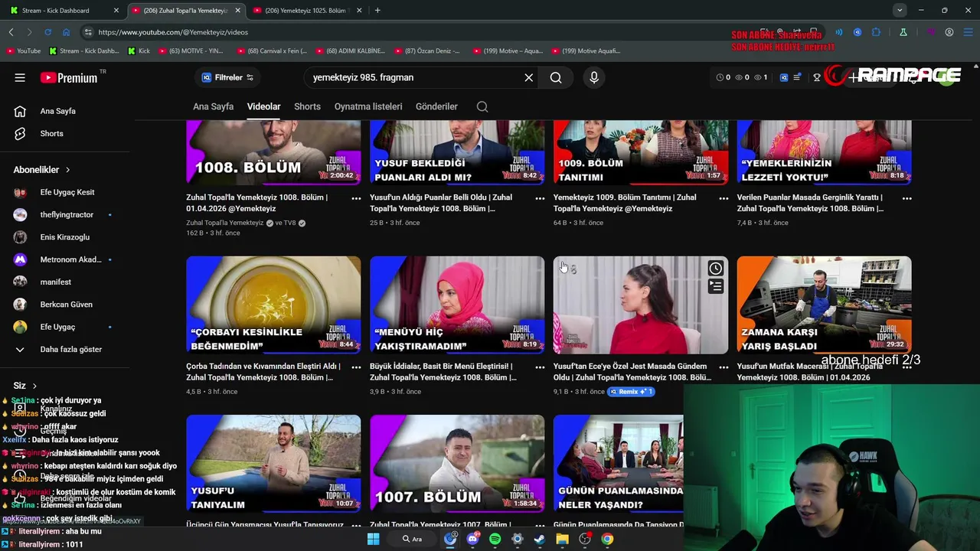This screenshot has height=551, width=980.
Task: Open the browser tab list dropdown
Action: click(900, 10)
